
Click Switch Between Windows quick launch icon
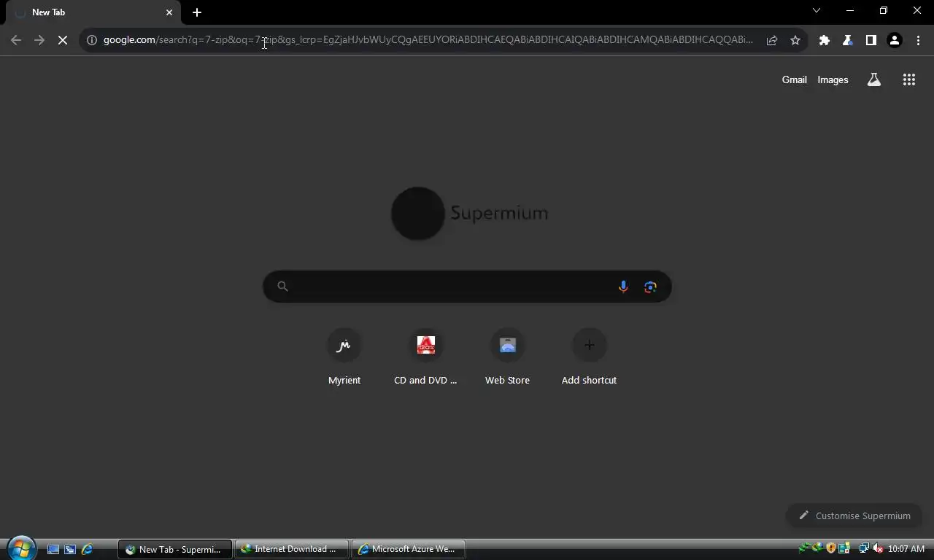point(70,549)
